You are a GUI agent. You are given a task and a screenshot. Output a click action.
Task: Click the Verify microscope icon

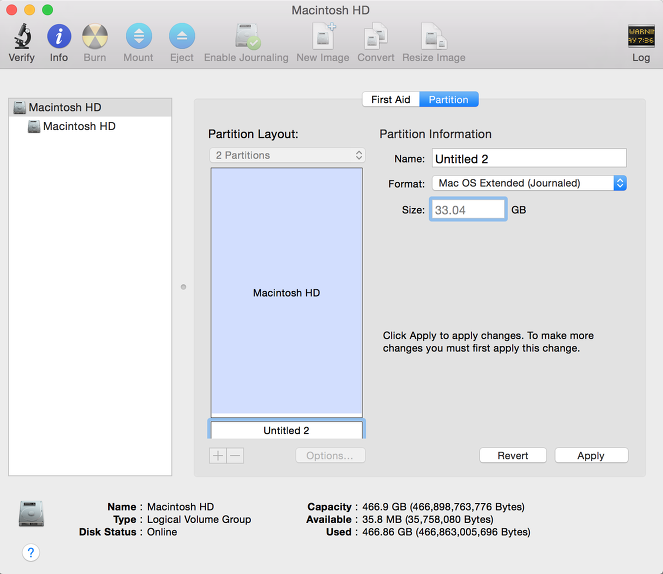[22, 36]
